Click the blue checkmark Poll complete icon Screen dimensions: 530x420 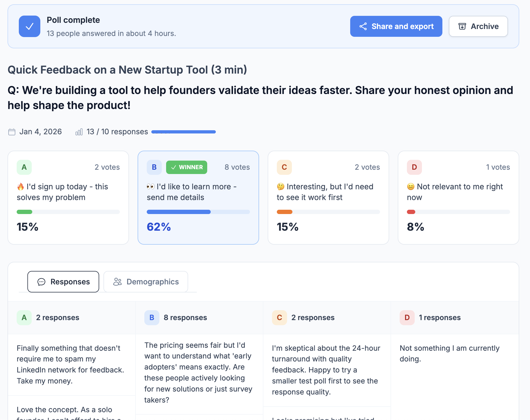point(29,26)
